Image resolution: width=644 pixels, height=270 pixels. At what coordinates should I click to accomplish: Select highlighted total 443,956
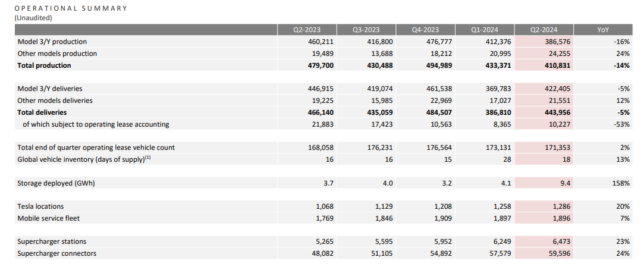coord(557,112)
